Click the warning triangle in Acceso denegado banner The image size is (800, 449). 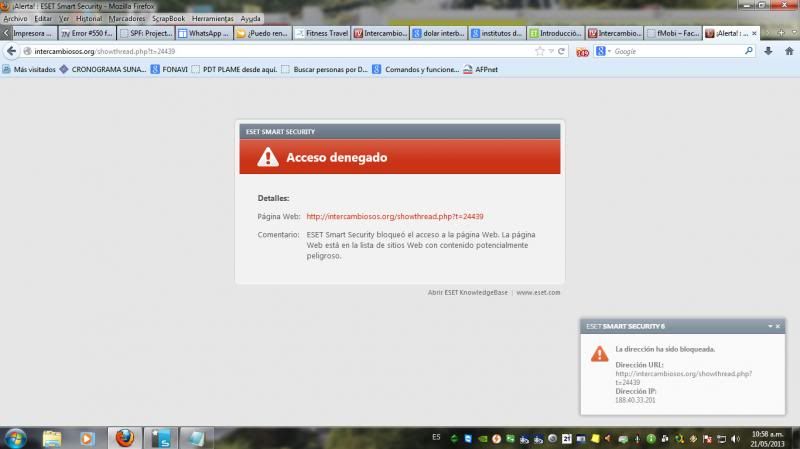pyautogui.click(x=267, y=157)
